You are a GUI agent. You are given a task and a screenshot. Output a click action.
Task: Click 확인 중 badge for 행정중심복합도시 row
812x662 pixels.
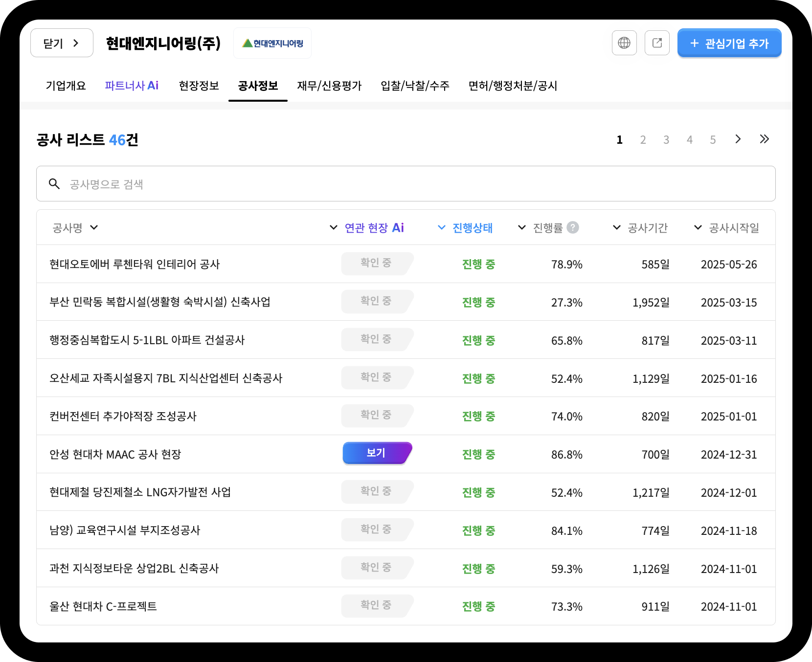[x=377, y=339]
